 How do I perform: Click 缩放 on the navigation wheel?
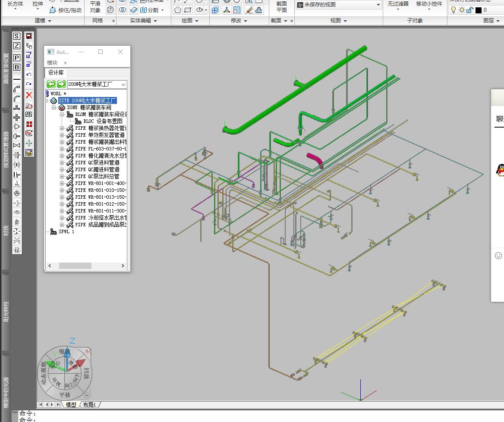point(64,351)
